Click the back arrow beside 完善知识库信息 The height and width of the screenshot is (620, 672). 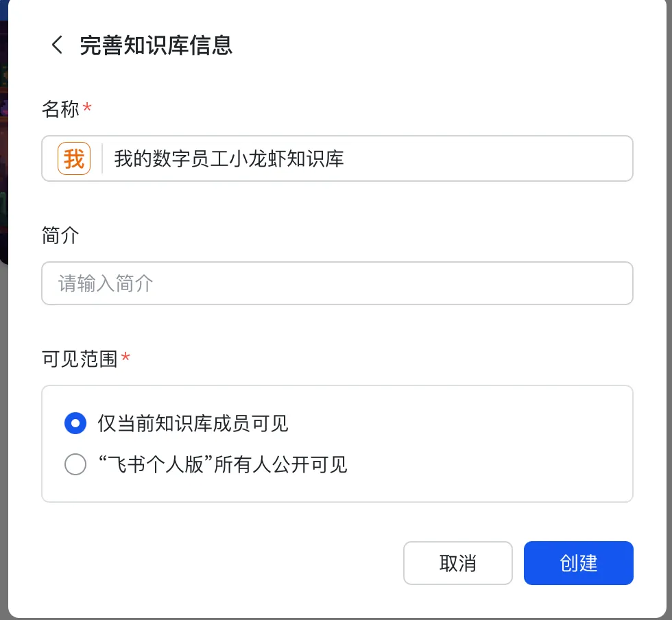pos(57,45)
